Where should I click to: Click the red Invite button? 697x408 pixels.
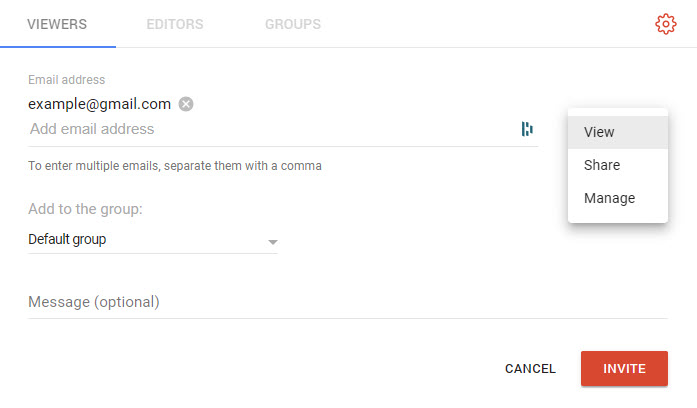click(624, 368)
